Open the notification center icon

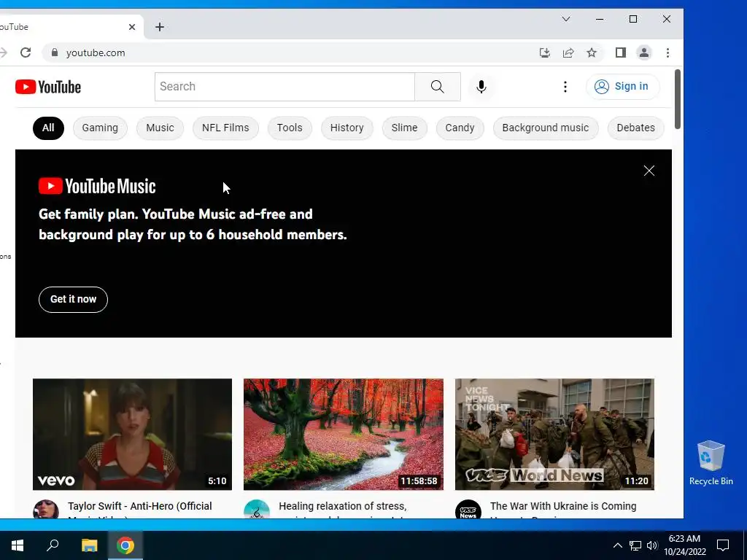[723, 545]
